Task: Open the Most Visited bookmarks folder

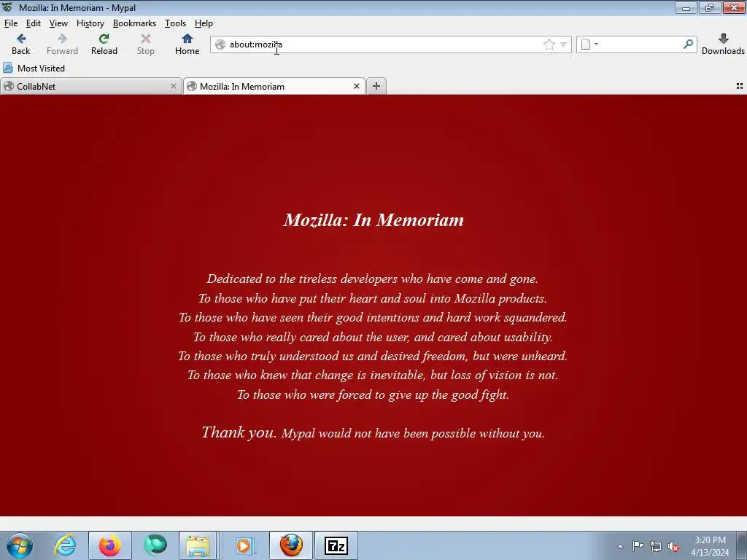Action: point(34,68)
